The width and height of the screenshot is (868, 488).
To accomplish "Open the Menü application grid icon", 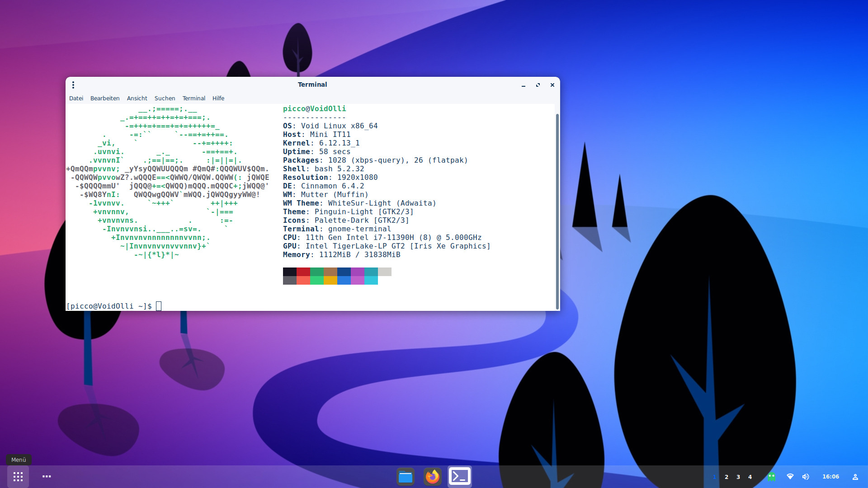I will [18, 477].
